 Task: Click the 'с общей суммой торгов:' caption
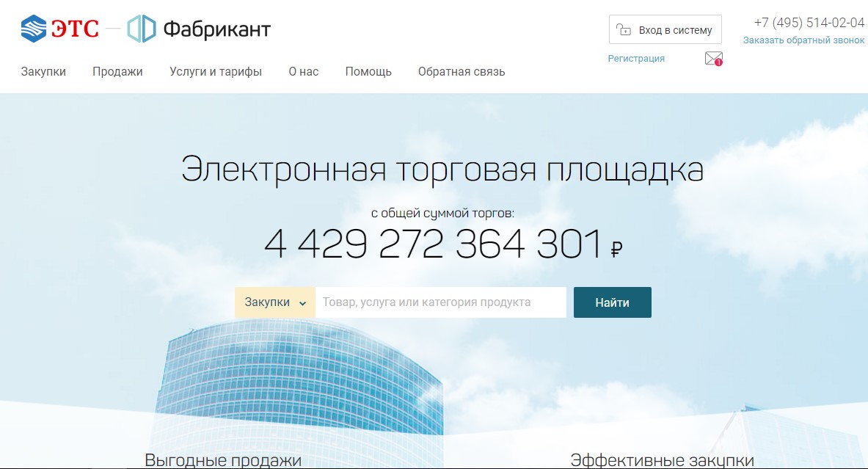coord(442,213)
